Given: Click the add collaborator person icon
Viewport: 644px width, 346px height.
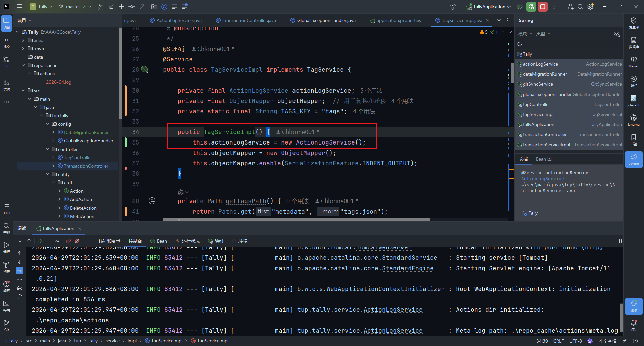Looking at the screenshot, I should point(570,7).
